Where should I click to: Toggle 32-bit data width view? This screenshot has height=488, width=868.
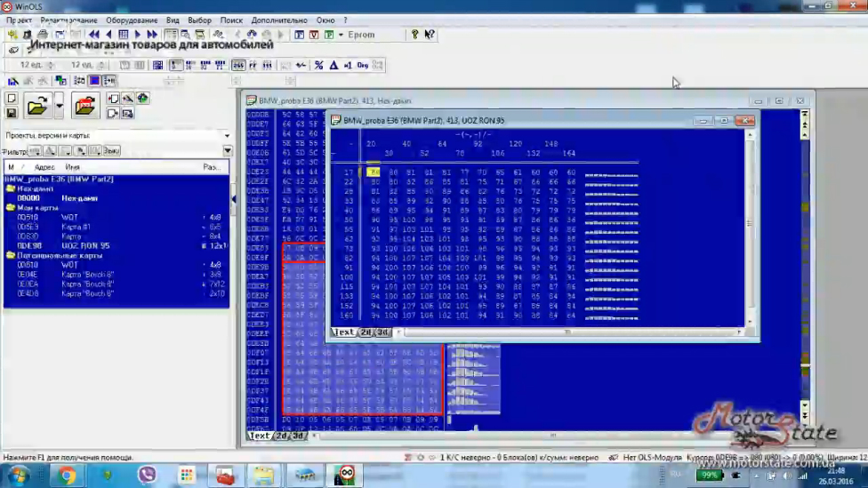pyautogui.click(x=205, y=65)
